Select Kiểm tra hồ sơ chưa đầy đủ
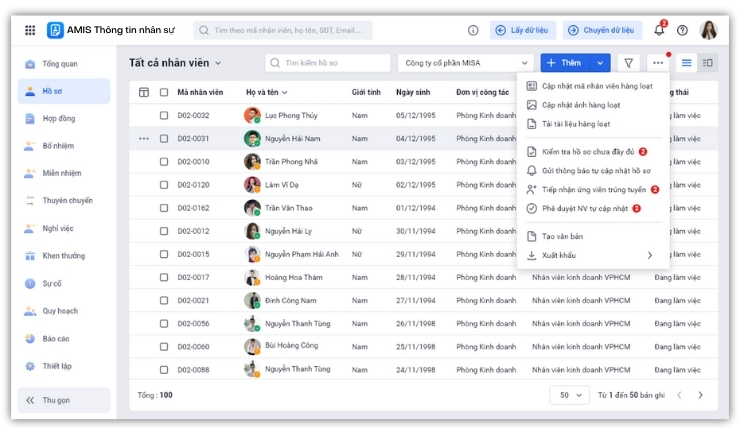 (593, 151)
